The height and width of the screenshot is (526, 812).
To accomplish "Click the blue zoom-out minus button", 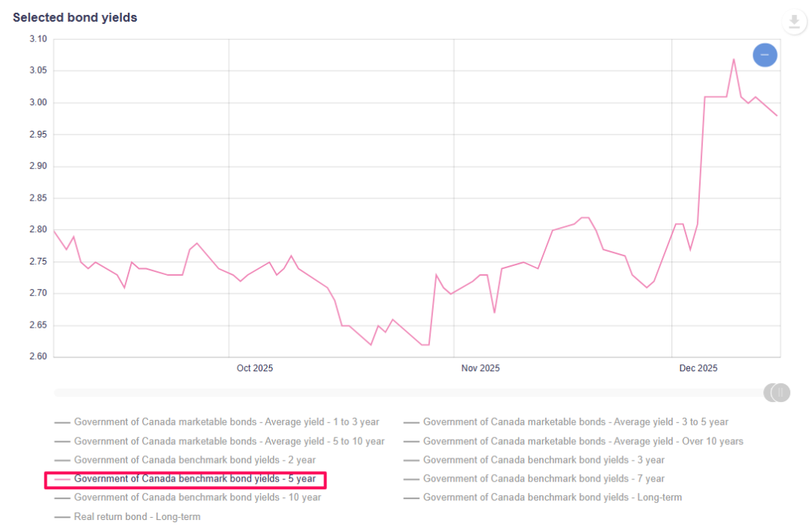I will click(x=765, y=55).
